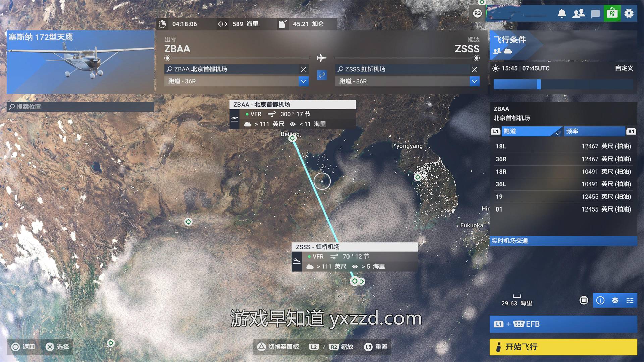Open the settings gear icon
Viewport: 644px width, 362px height.
(629, 14)
